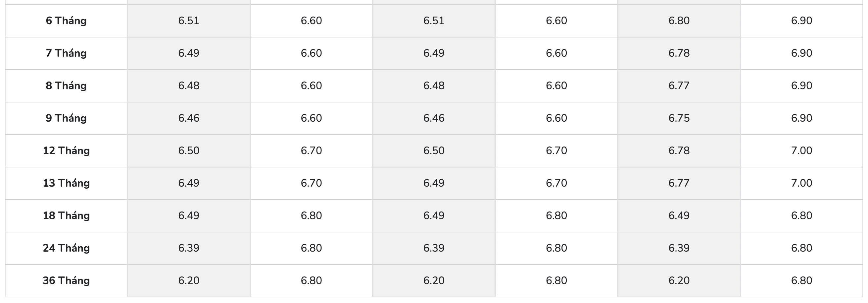Click the 6.51 cell in first rate column
The image size is (868, 303).
coord(189,21)
